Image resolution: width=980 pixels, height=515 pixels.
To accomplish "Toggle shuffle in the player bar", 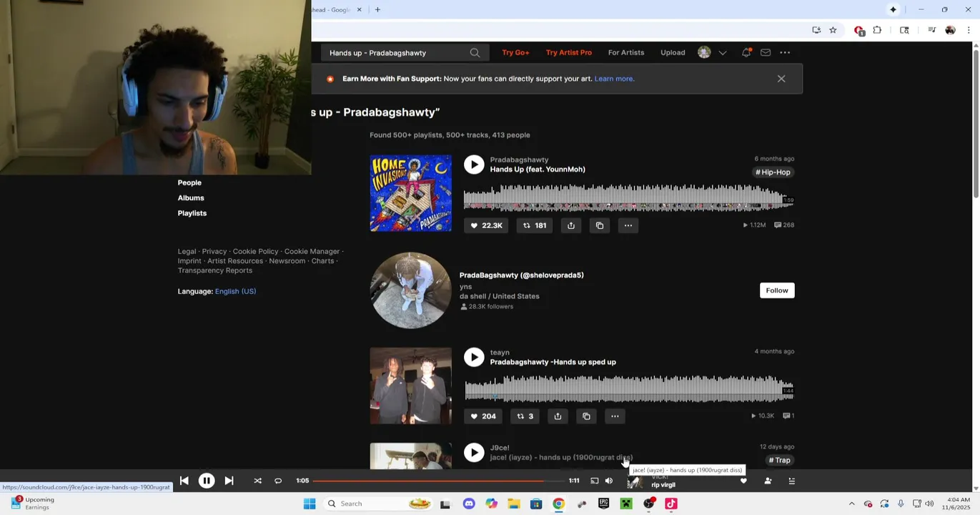I will 257,481.
